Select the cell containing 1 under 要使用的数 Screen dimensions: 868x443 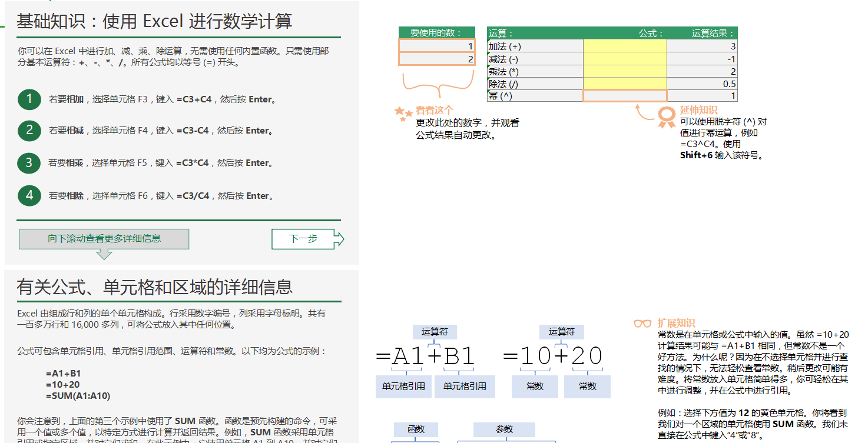click(x=437, y=46)
